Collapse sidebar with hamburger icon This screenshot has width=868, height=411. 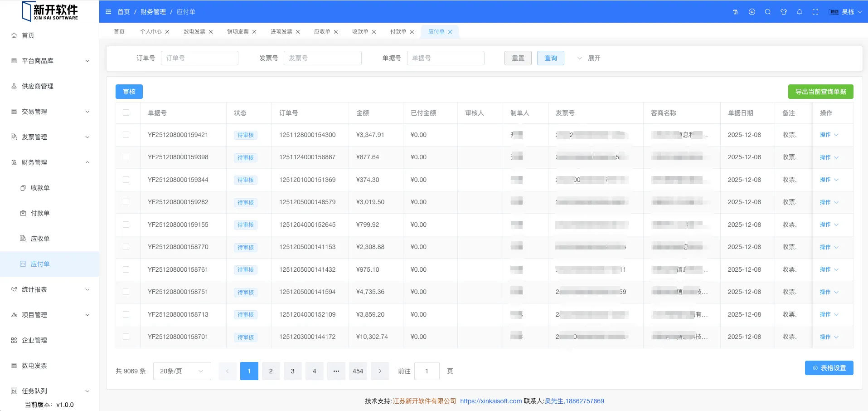[108, 12]
